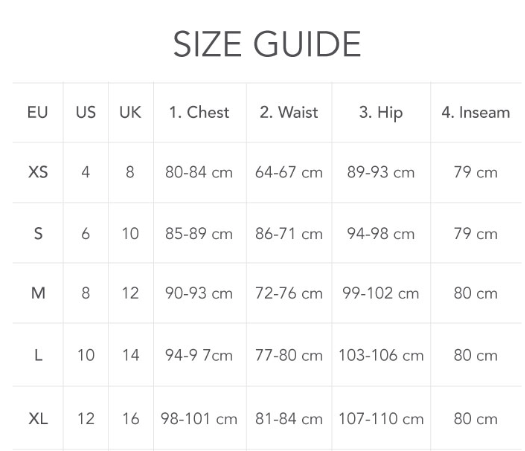Click the 4. Inseam column header
The height and width of the screenshot is (451, 525).
point(476,112)
